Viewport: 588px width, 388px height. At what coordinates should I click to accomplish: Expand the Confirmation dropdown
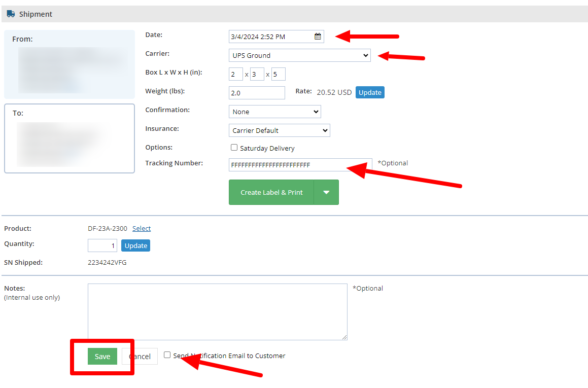click(274, 112)
